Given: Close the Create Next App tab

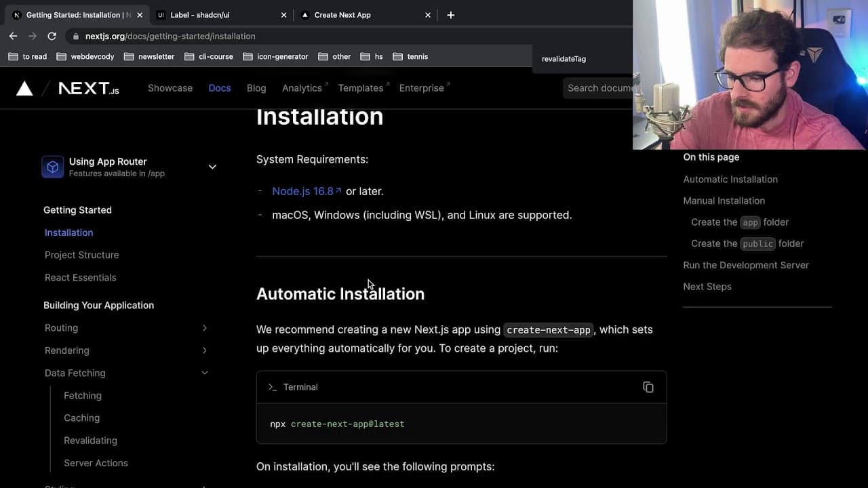Looking at the screenshot, I should (x=427, y=15).
